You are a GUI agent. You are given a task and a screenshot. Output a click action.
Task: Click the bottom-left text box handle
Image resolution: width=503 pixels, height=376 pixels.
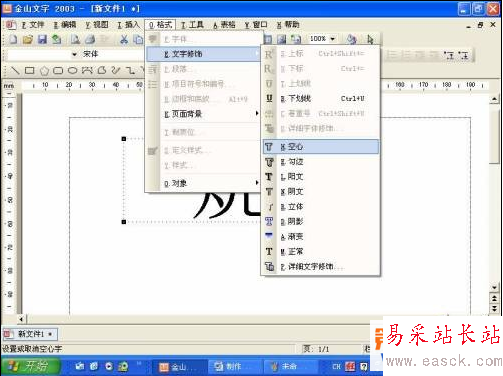(x=124, y=222)
